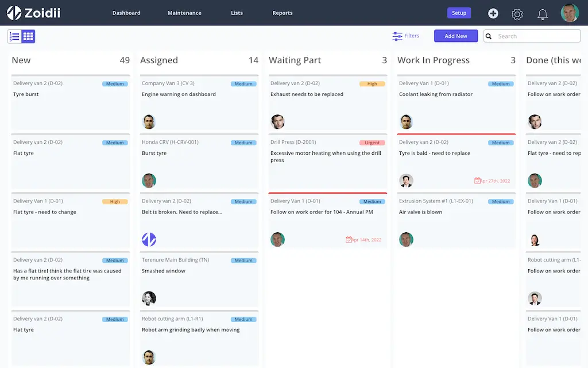Click assignee avatar on Tyre is bald card

[406, 181]
